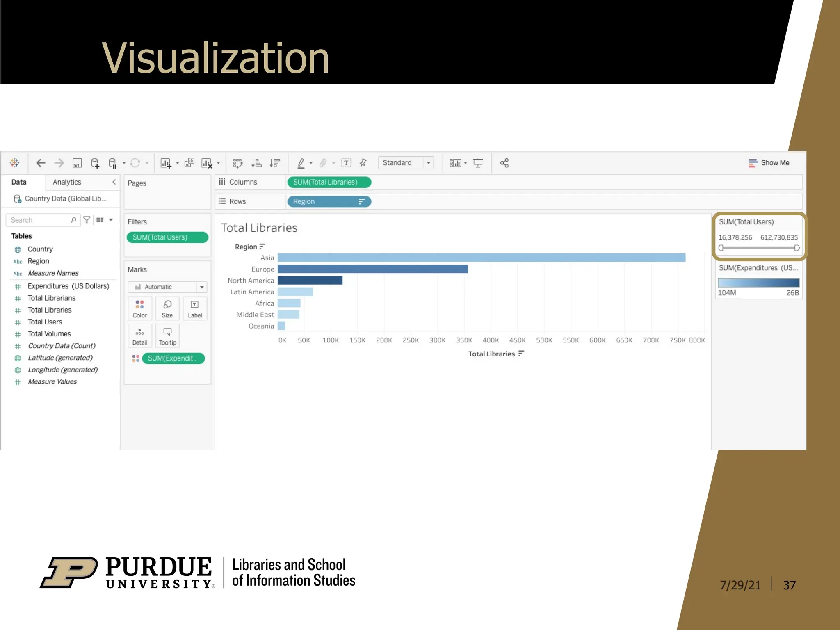Screen dimensions: 840x630
Task: Select the Country field in Tables
Action: [40, 249]
